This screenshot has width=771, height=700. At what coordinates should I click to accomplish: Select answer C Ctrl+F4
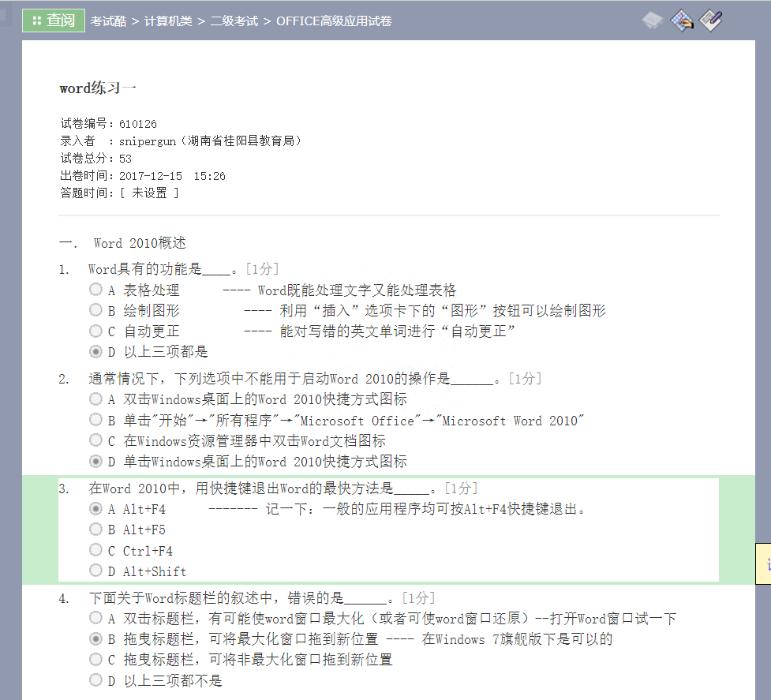point(96,550)
